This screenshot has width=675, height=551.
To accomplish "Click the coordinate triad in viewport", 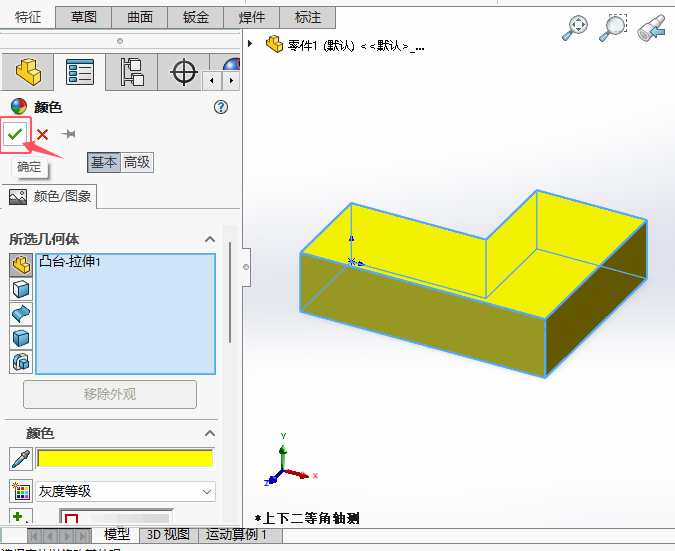I will pyautogui.click(x=289, y=461).
